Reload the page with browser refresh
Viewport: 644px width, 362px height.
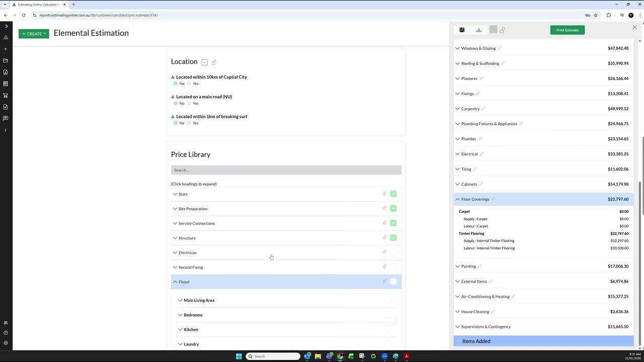(23, 15)
